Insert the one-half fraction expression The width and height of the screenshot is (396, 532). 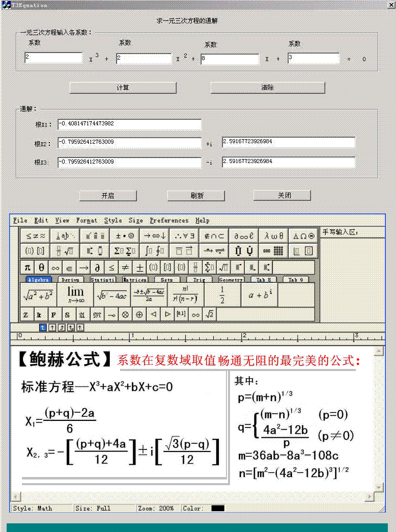pyautogui.click(x=222, y=295)
